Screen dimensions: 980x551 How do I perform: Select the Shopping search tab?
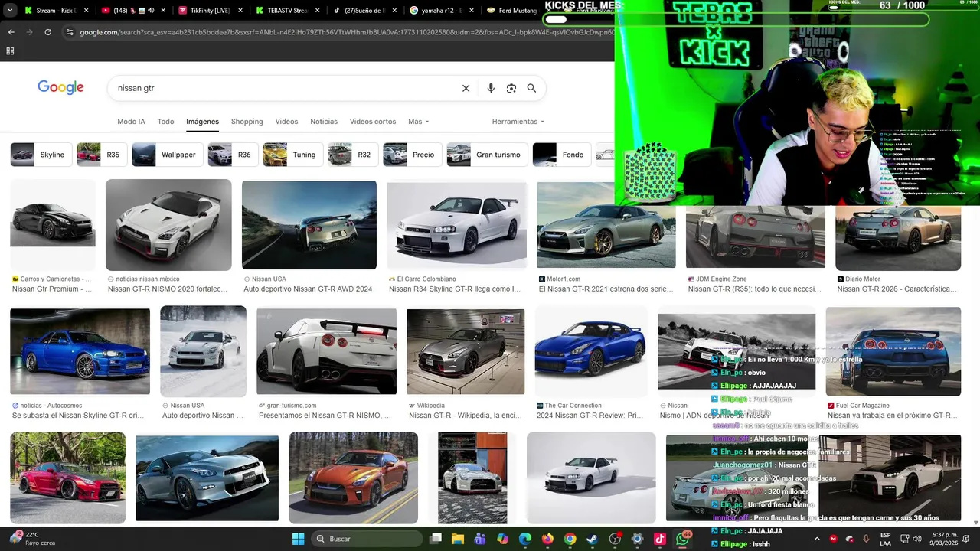click(247, 122)
